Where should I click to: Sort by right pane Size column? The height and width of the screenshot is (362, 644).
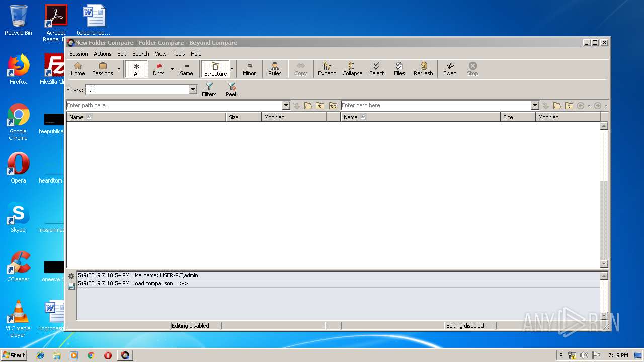(x=518, y=117)
